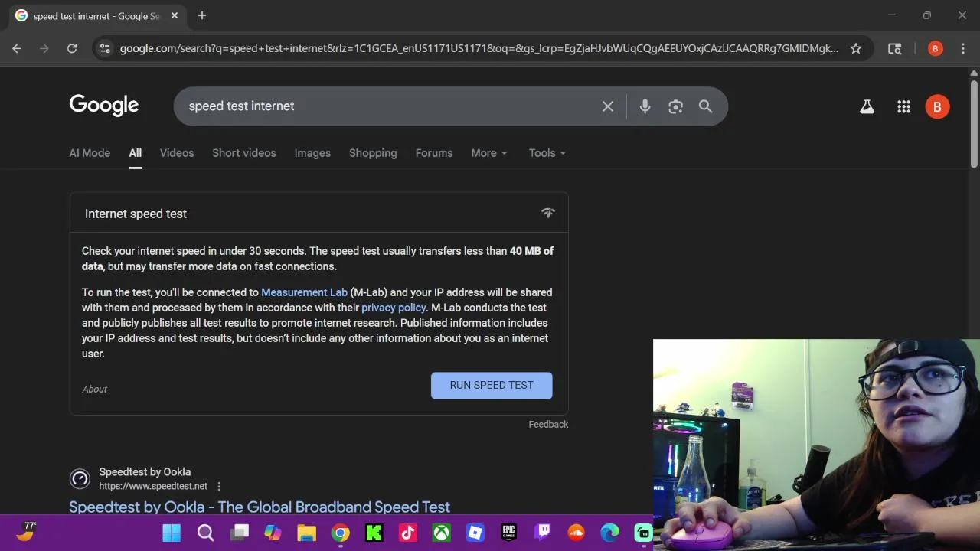Click the Google logo
This screenshot has width=980, height=551.
pos(104,106)
